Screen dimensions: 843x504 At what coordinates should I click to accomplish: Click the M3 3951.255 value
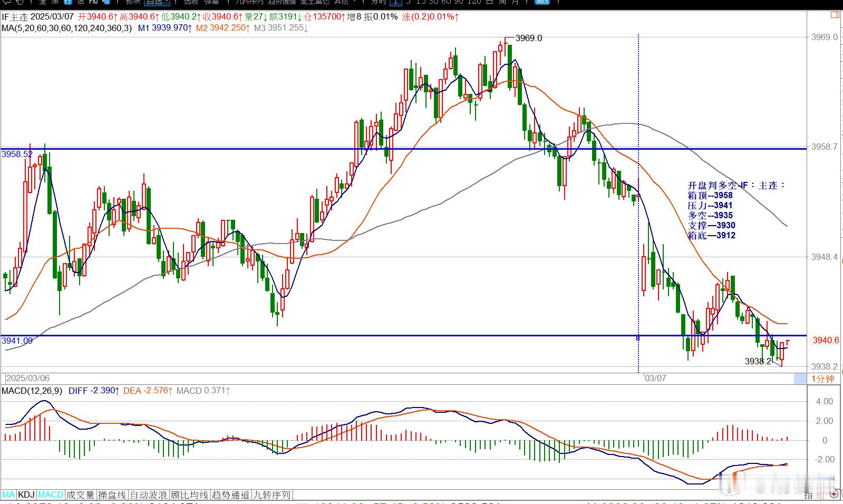pos(281,27)
